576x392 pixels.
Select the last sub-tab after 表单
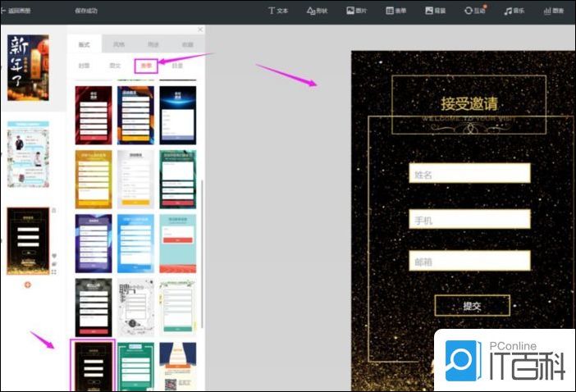[177, 66]
